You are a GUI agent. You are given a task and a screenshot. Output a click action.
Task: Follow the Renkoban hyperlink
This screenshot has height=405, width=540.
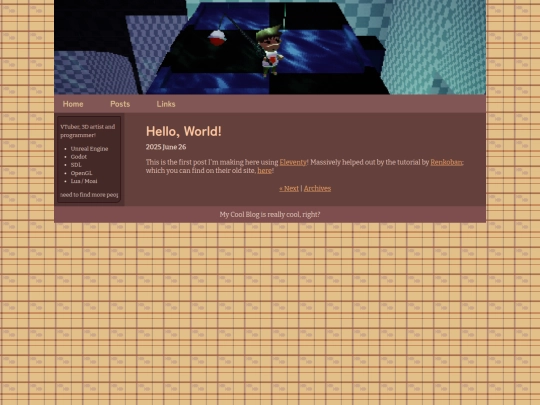pos(446,162)
